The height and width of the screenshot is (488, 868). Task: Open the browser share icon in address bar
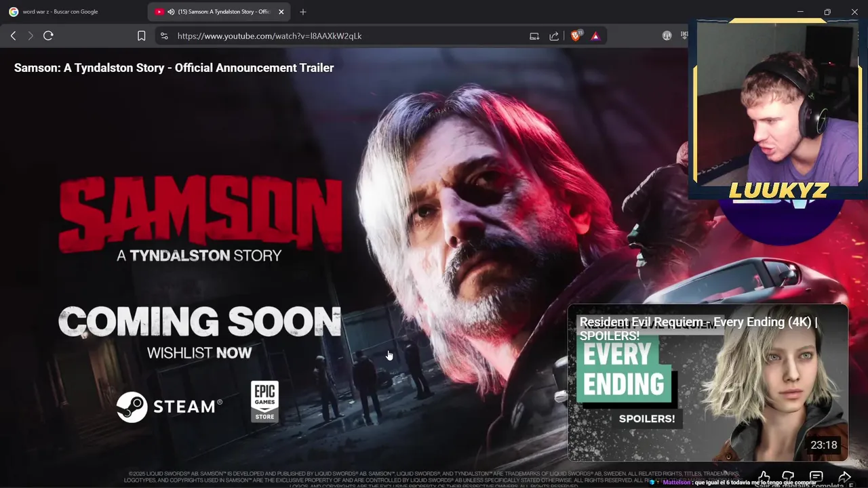coord(554,36)
